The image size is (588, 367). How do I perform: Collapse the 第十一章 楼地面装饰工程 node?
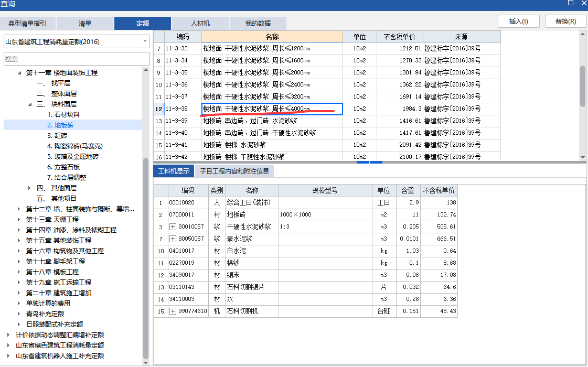19,73
